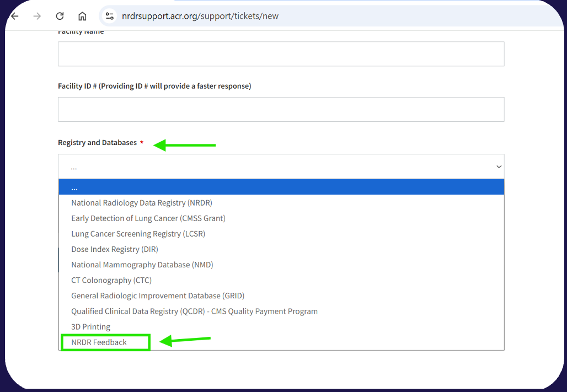Select Early Detection of Lung Cancer (CMSS Grant)
Viewport: 567px width, 392px height.
pyautogui.click(x=281, y=218)
